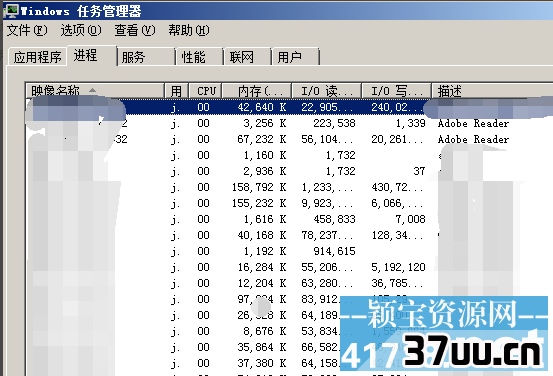The image size is (553, 376).
Task: Open the 选项(O) menu
Action: click(81, 30)
